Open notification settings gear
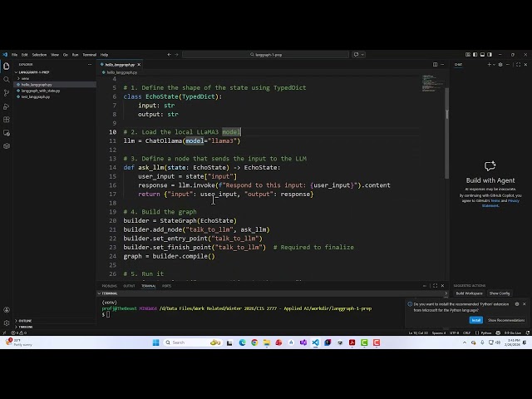The image size is (532, 399). tap(517, 304)
